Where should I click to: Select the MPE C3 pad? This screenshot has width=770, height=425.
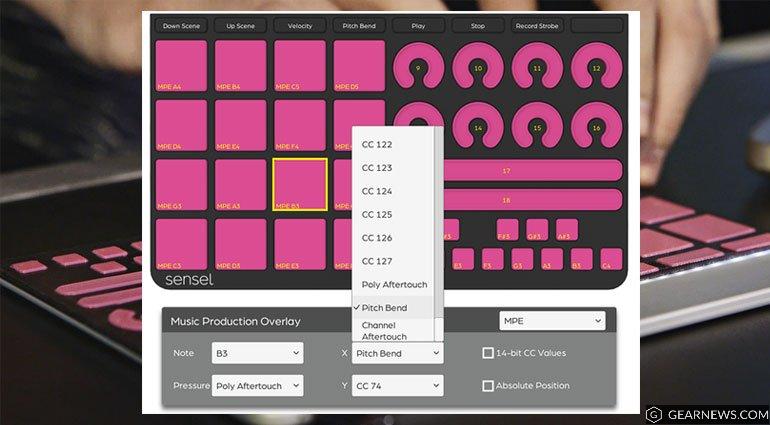pos(181,244)
